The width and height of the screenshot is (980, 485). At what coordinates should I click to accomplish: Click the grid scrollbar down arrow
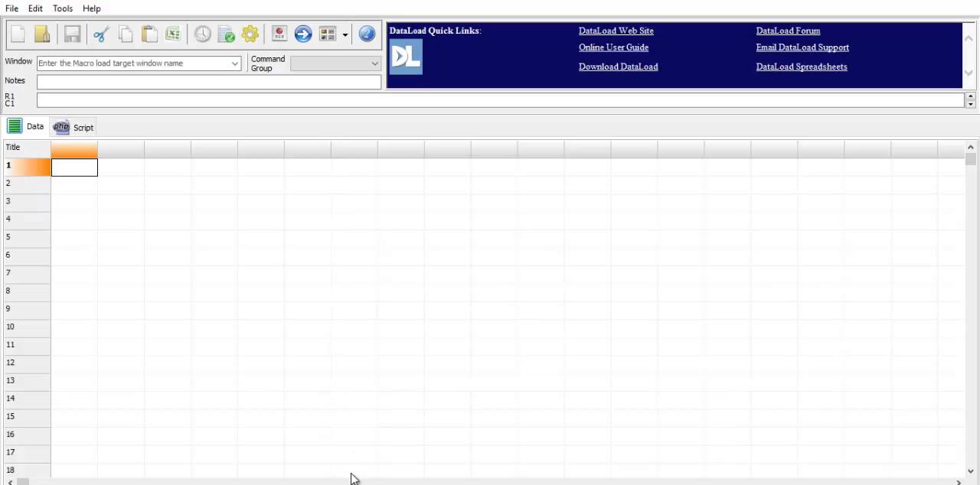pyautogui.click(x=971, y=471)
